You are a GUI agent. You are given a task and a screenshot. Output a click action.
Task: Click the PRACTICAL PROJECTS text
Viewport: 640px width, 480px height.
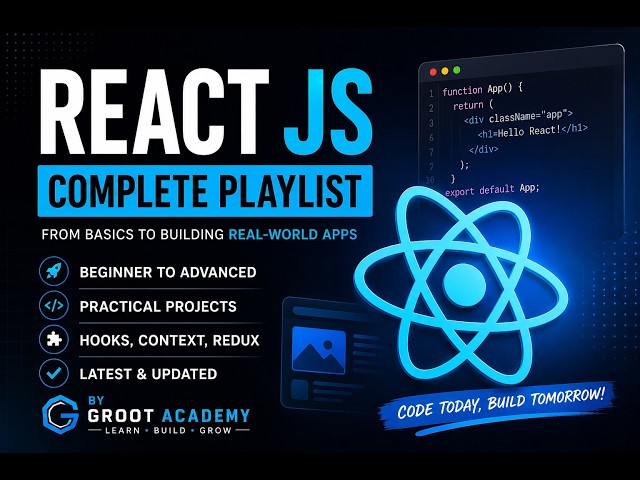pos(158,307)
